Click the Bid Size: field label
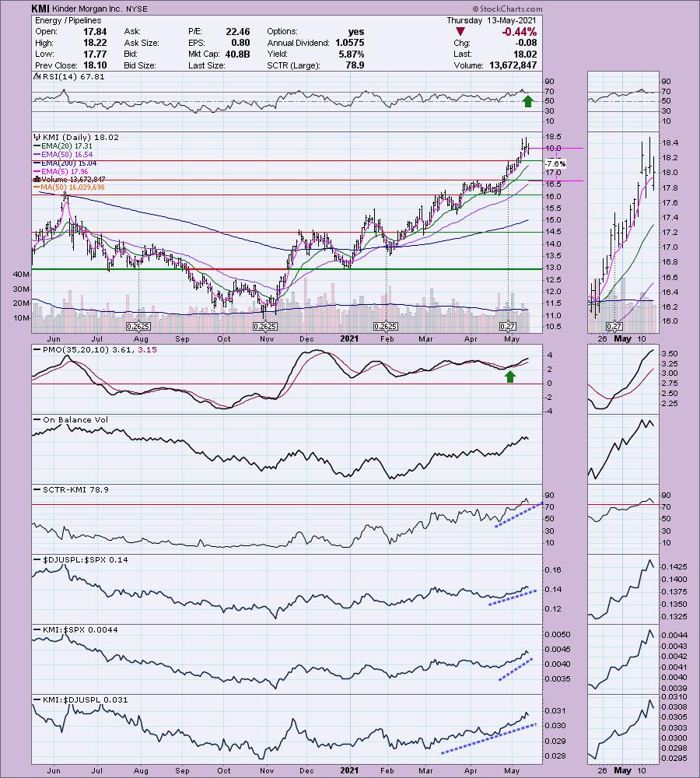 point(140,65)
